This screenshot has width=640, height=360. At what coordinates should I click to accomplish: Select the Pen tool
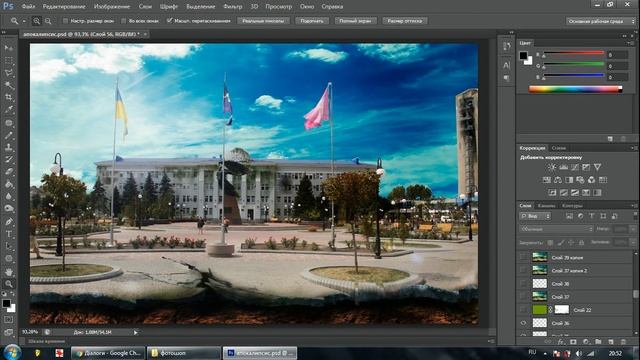click(9, 222)
